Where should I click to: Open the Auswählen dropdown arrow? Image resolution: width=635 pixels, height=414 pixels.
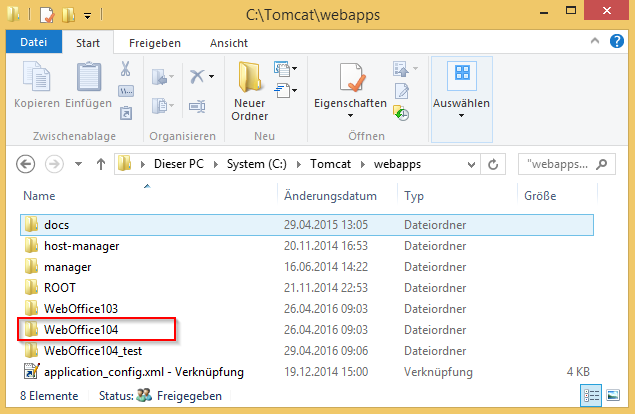[461, 116]
